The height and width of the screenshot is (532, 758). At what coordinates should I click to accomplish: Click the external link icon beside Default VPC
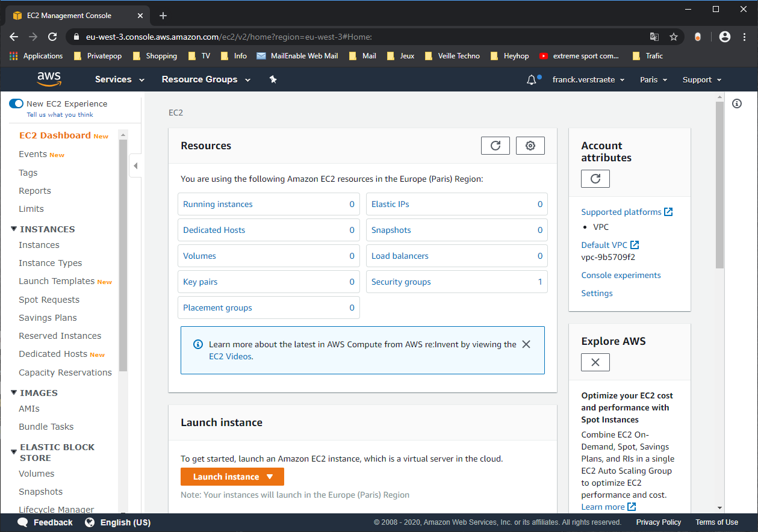pos(635,245)
